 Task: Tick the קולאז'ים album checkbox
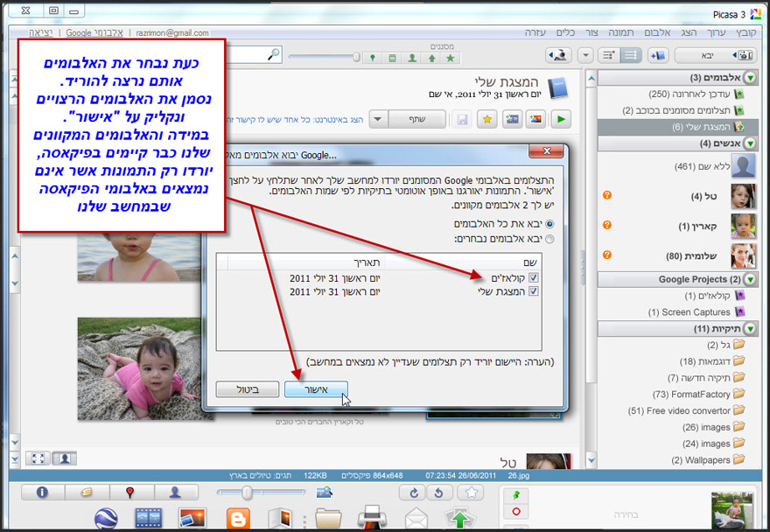pos(533,277)
